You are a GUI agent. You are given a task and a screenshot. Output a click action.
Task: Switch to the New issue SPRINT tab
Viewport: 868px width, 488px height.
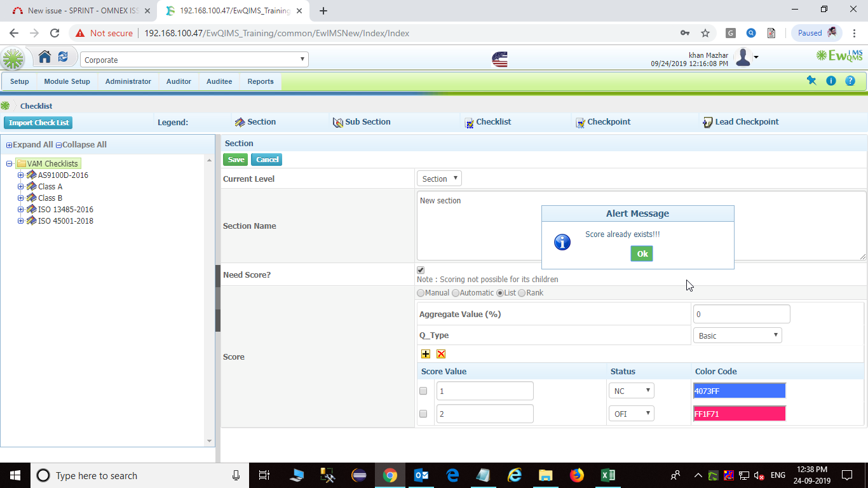tap(83, 11)
